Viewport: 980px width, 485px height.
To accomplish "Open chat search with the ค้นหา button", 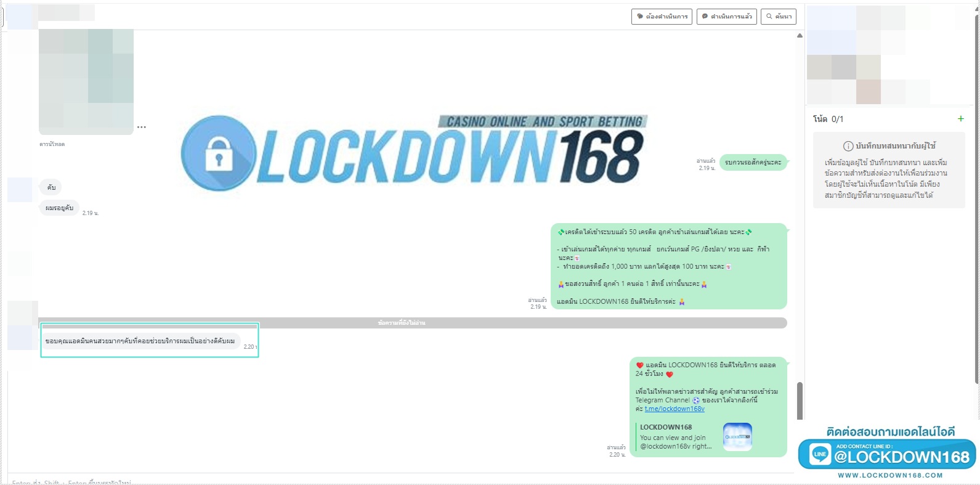I will pyautogui.click(x=779, y=17).
